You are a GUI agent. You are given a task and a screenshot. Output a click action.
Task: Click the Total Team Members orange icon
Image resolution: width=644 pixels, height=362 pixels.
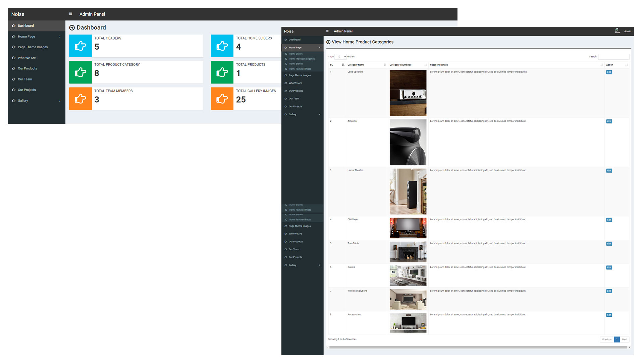coord(80,99)
